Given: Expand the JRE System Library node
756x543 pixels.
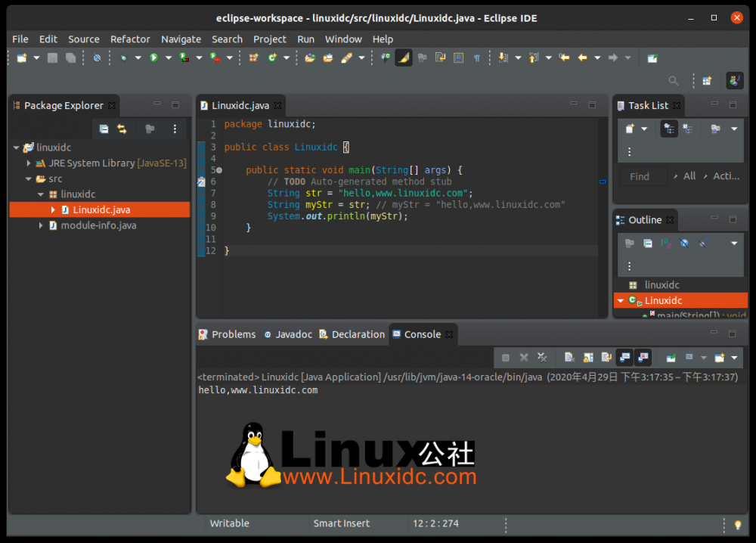Looking at the screenshot, I should [29, 163].
